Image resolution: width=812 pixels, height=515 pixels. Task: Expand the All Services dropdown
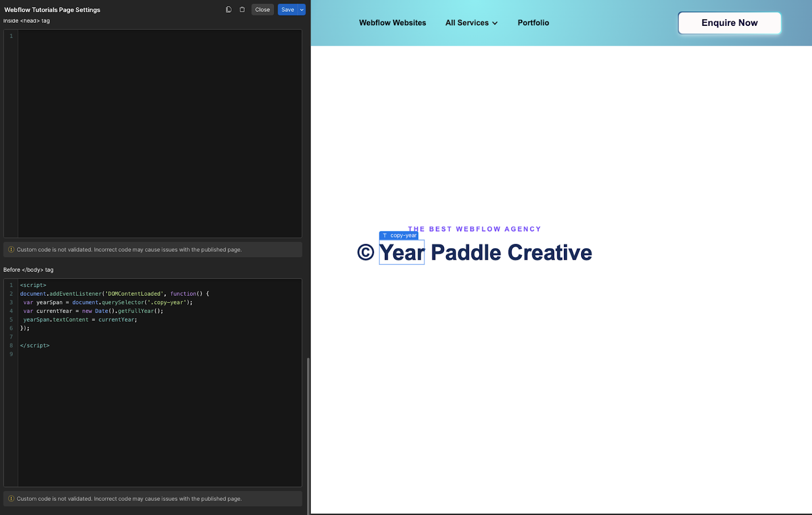point(471,23)
